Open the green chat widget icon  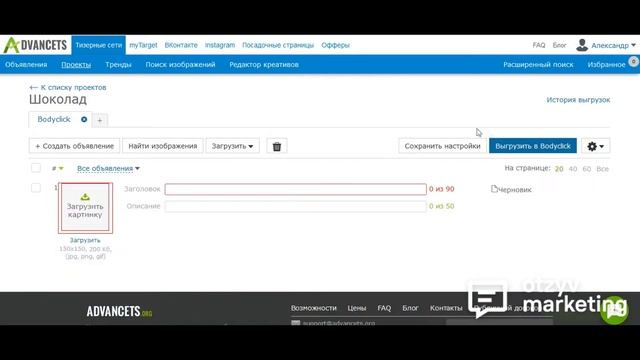coord(614,310)
